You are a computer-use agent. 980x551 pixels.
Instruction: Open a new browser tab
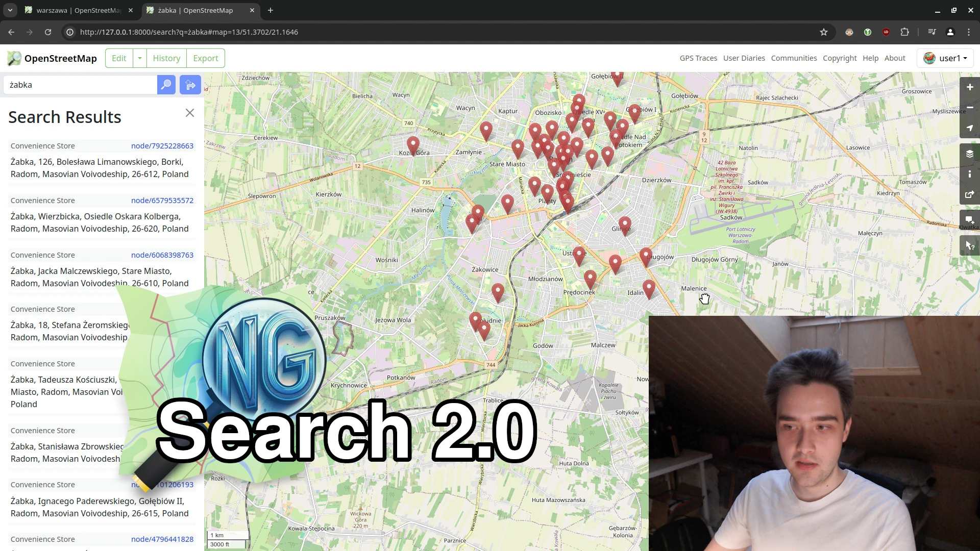(271, 10)
